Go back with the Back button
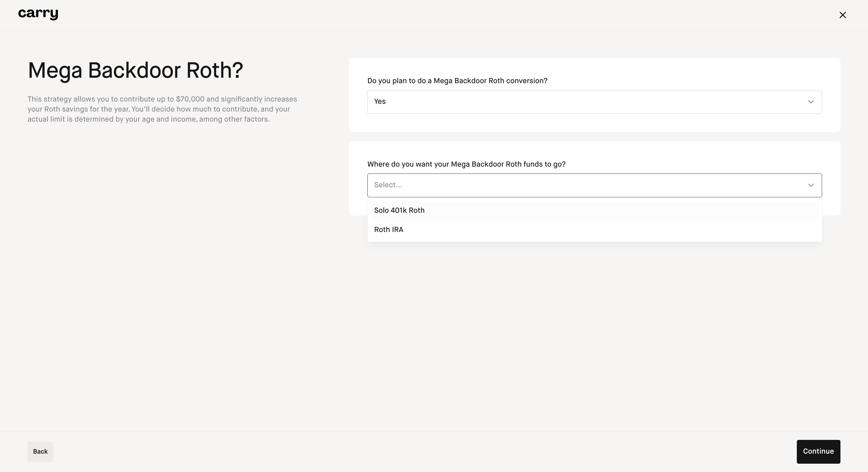 tap(40, 451)
